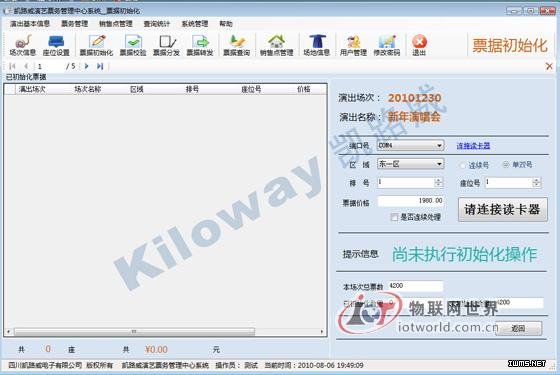Click record number field in navigator
The height and width of the screenshot is (375, 560).
(49, 66)
